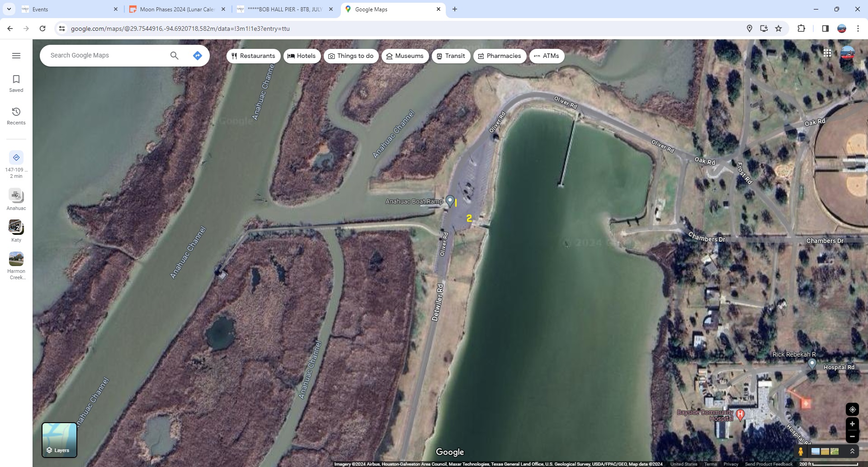Expand the imagery options chevron
The height and width of the screenshot is (467, 868).
[852, 451]
